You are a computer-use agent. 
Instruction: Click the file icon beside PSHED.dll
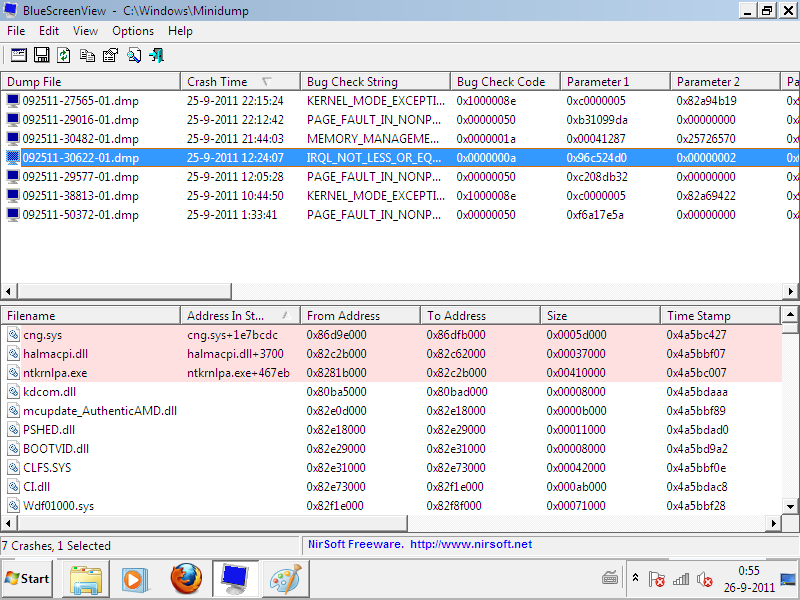13,430
